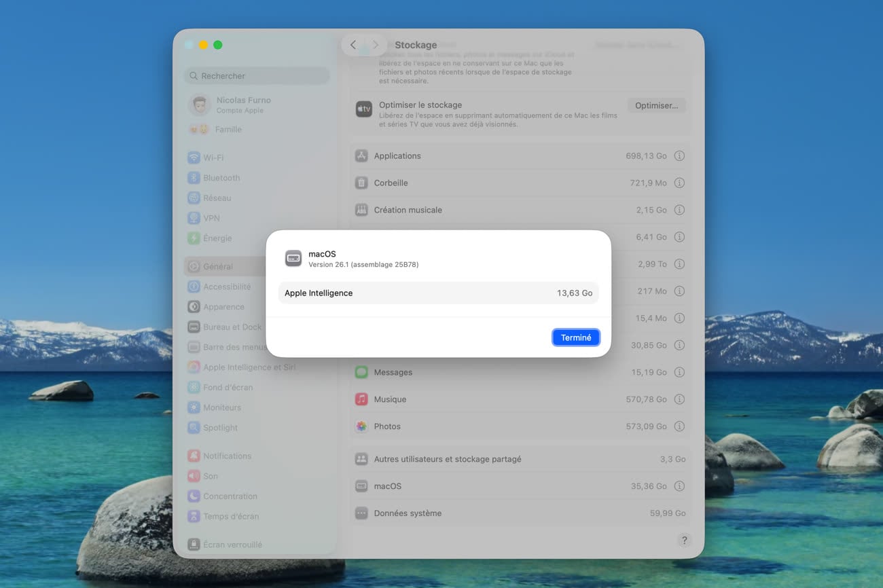This screenshot has height=588, width=883.
Task: Click the help question mark button
Action: (x=684, y=540)
